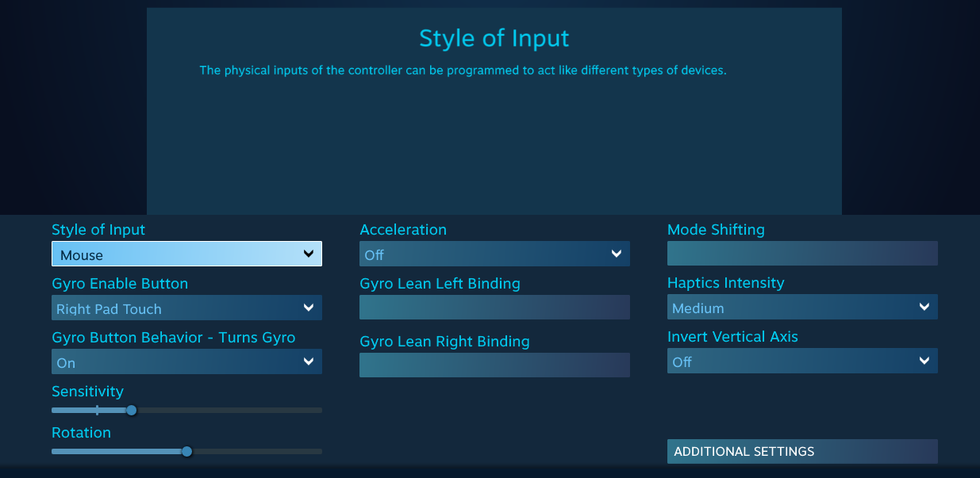Viewport: 980px width, 478px height.
Task: Click the right end of the Rotation slider track
Action: click(320, 451)
